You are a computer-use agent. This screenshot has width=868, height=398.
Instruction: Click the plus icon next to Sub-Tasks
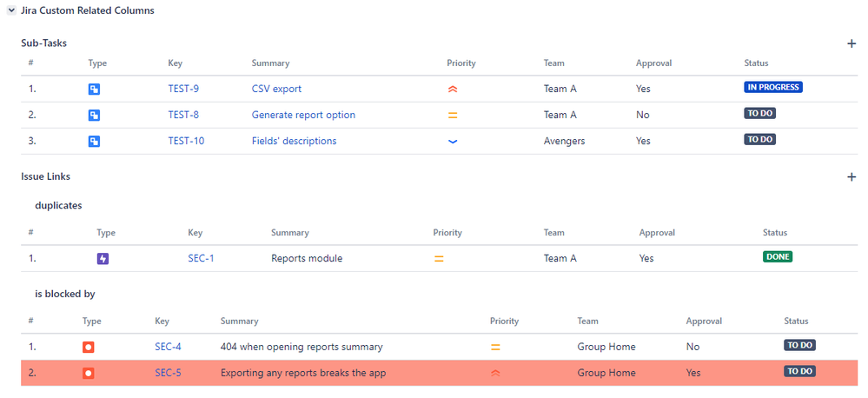[x=851, y=43]
